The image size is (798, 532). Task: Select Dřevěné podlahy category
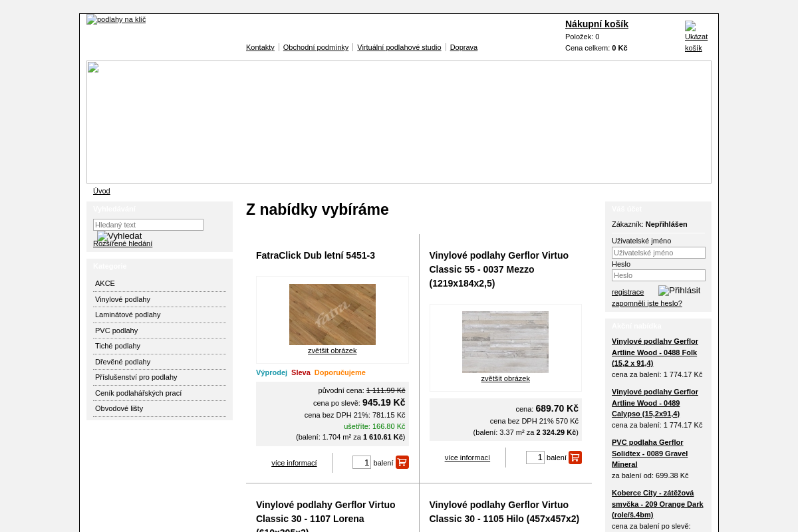[160, 362]
